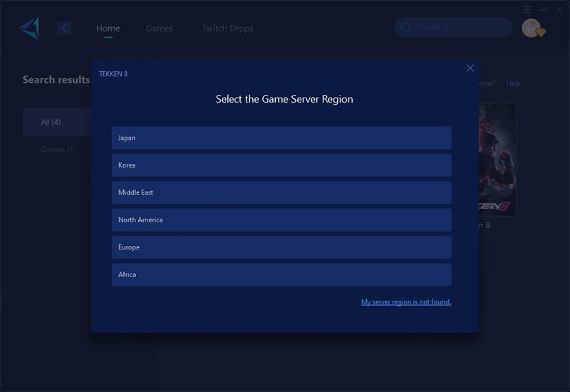Screen dimensions: 570x392
Task: Pick the Europe server region
Action: tap(281, 247)
